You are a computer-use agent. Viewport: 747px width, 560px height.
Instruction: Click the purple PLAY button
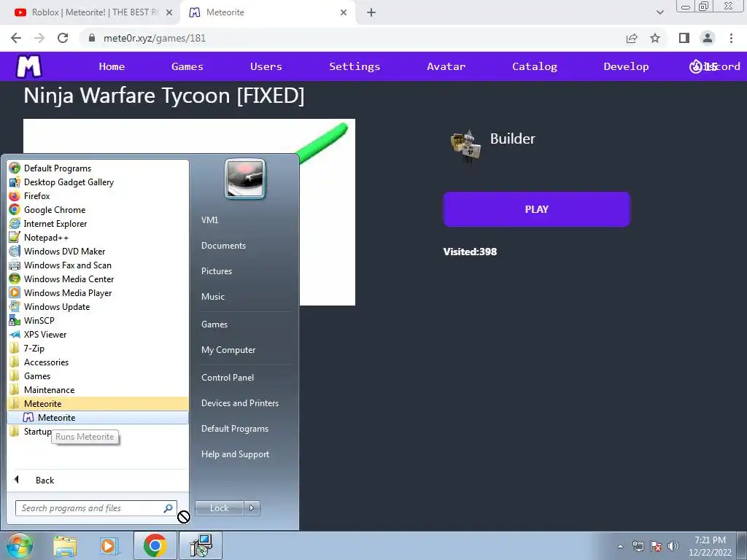click(536, 209)
